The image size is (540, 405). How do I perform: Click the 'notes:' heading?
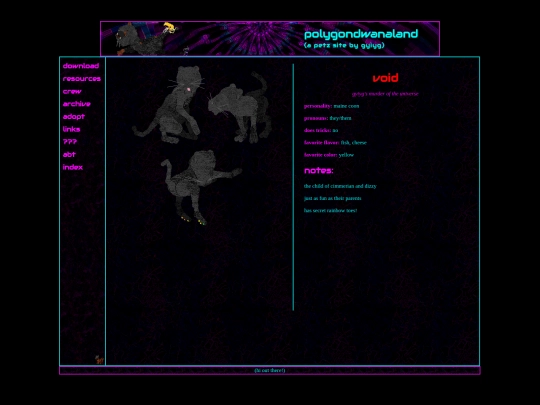[x=319, y=170]
